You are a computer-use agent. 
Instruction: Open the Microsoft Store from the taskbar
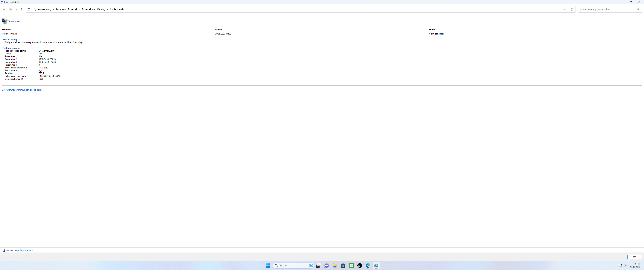(x=343, y=265)
